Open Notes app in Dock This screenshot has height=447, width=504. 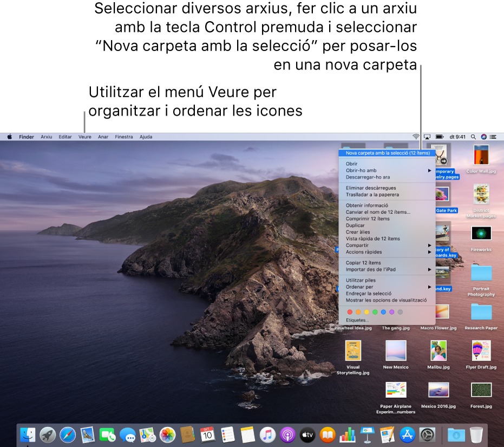click(247, 435)
